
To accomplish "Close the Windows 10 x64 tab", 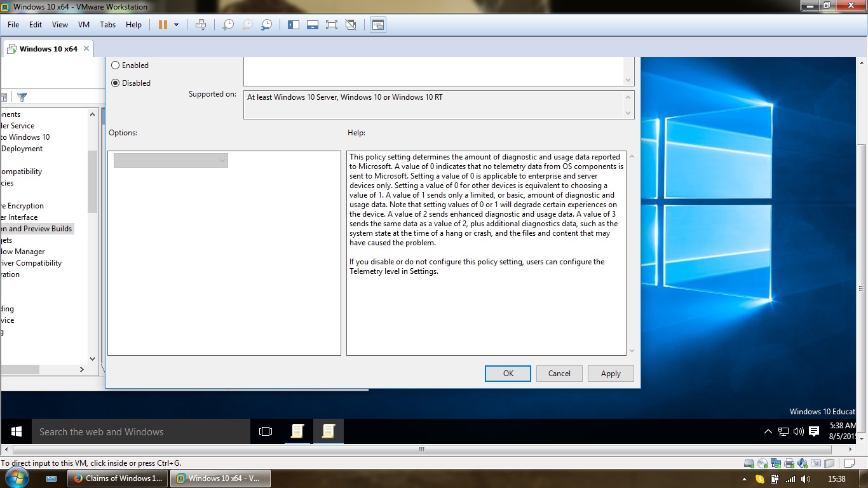I will pos(87,48).
